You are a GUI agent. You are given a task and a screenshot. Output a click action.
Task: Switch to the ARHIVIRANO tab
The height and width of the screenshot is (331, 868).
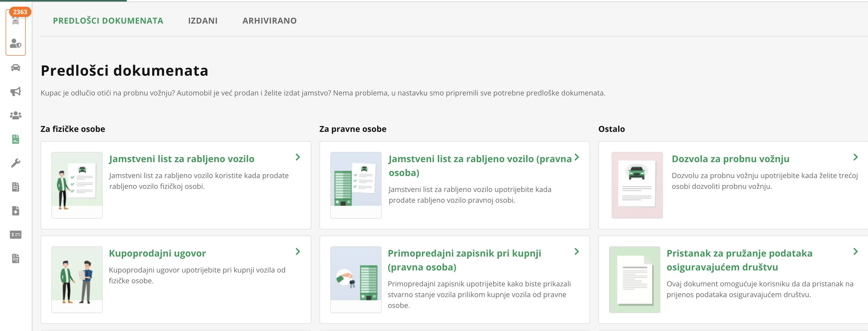click(x=269, y=21)
